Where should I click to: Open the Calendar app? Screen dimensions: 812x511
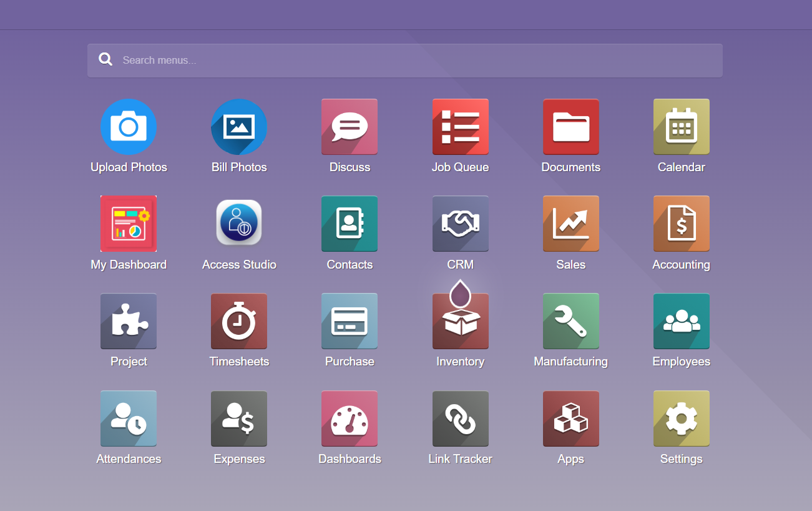[681, 127]
